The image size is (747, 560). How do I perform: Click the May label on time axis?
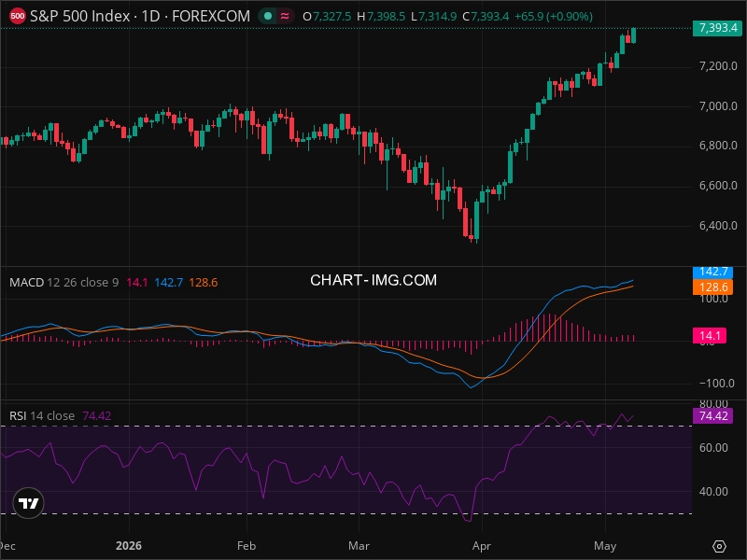[605, 546]
